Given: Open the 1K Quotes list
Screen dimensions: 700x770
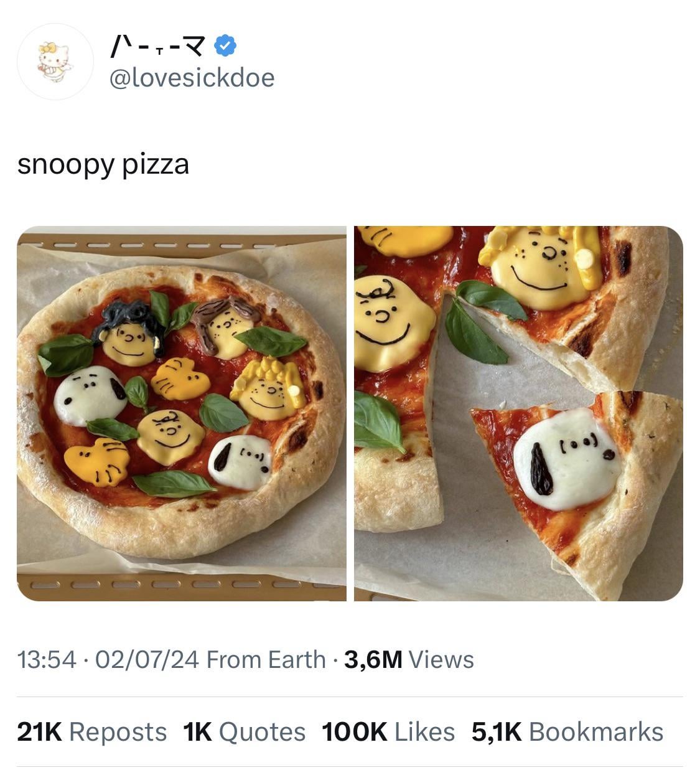Looking at the screenshot, I should coord(245,732).
